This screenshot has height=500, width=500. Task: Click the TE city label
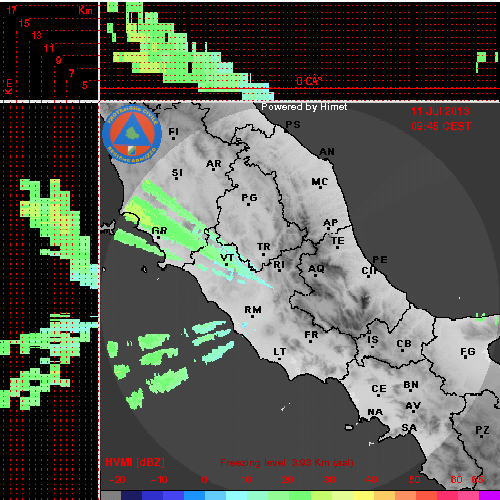tap(338, 241)
